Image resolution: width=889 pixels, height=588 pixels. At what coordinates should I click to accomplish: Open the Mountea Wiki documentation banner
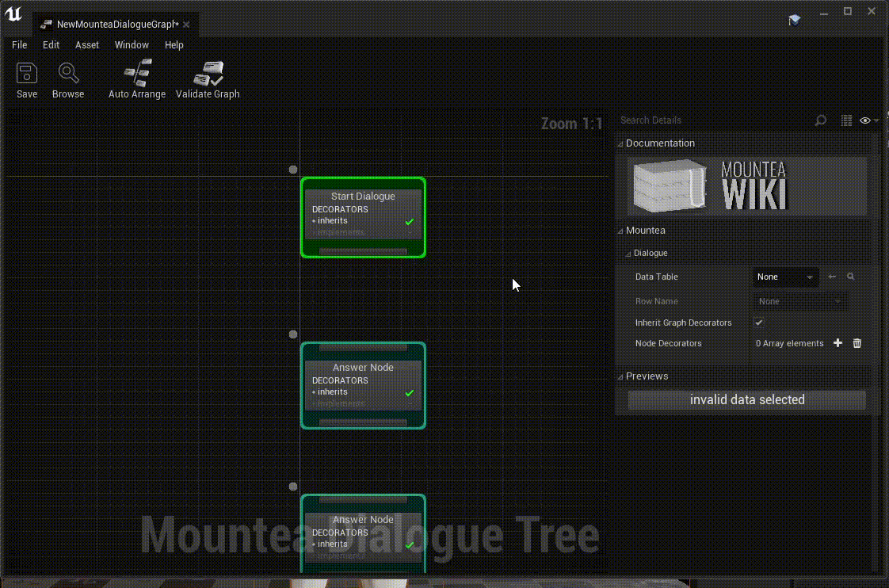click(x=747, y=186)
